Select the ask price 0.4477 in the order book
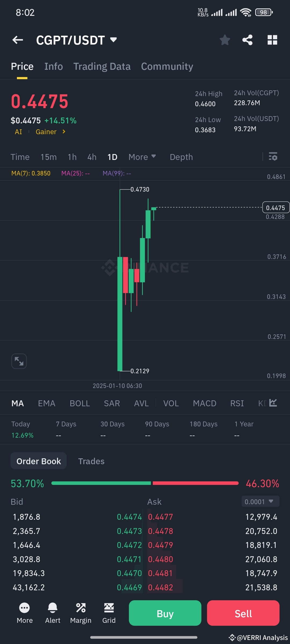 pyautogui.click(x=161, y=517)
